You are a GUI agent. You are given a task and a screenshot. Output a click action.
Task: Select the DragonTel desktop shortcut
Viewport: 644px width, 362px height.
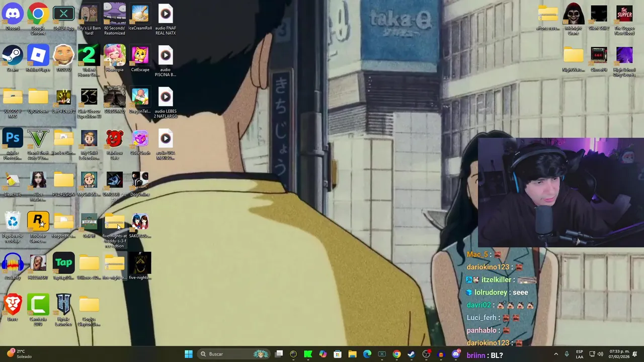(140, 101)
